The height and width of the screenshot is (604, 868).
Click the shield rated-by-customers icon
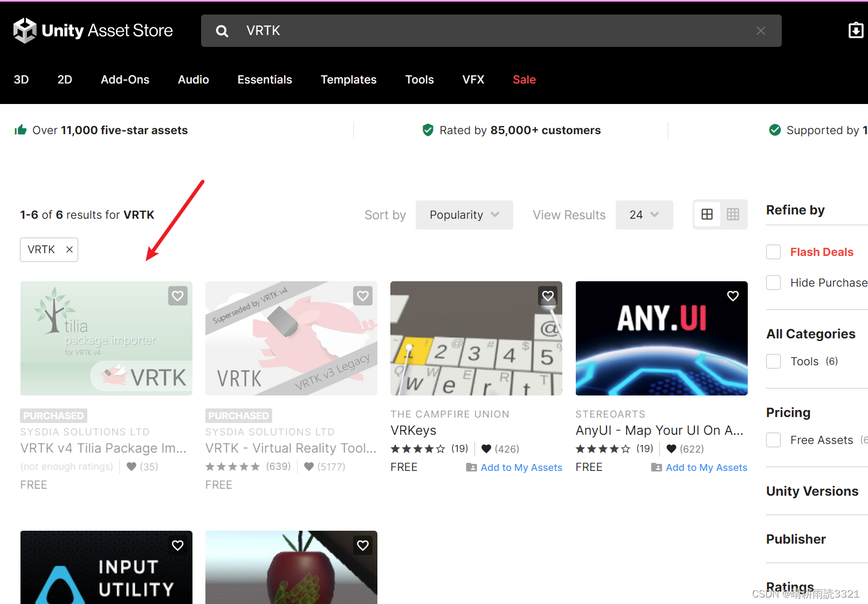click(428, 130)
